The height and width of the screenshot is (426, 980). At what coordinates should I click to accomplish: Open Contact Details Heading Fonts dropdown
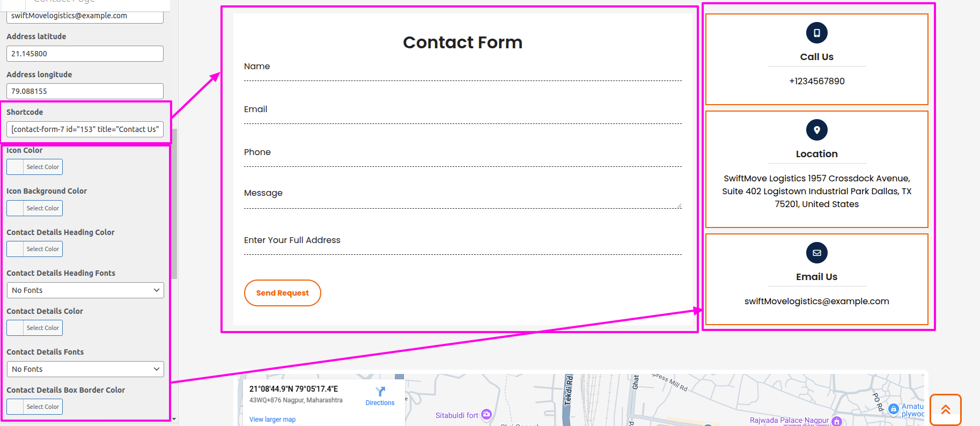click(x=85, y=290)
